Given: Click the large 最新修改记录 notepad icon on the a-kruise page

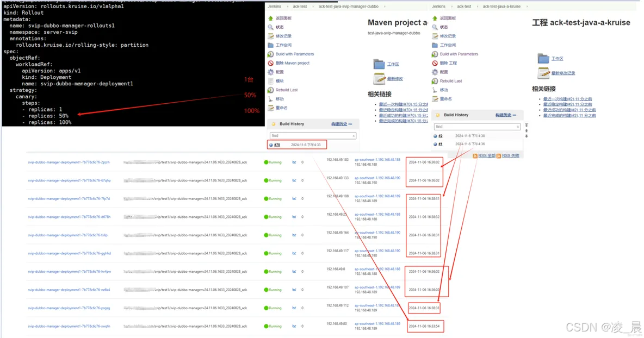Looking at the screenshot, I should pyautogui.click(x=543, y=73).
